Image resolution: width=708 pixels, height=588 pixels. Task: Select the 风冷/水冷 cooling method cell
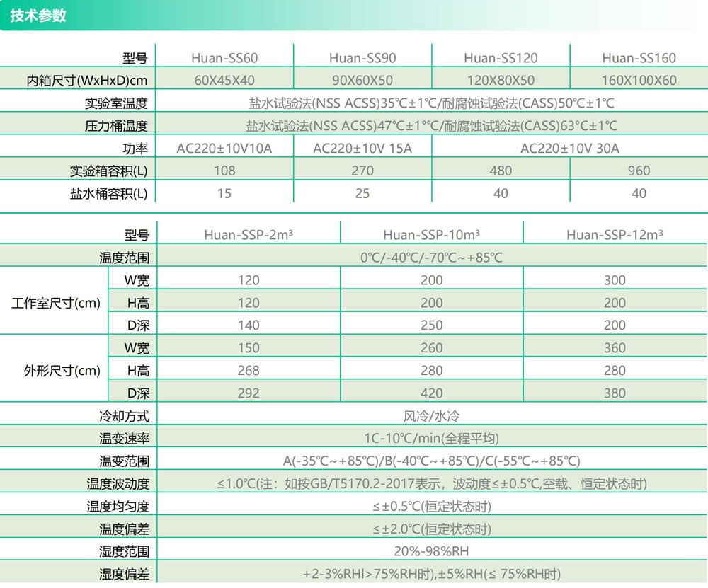pos(431,416)
